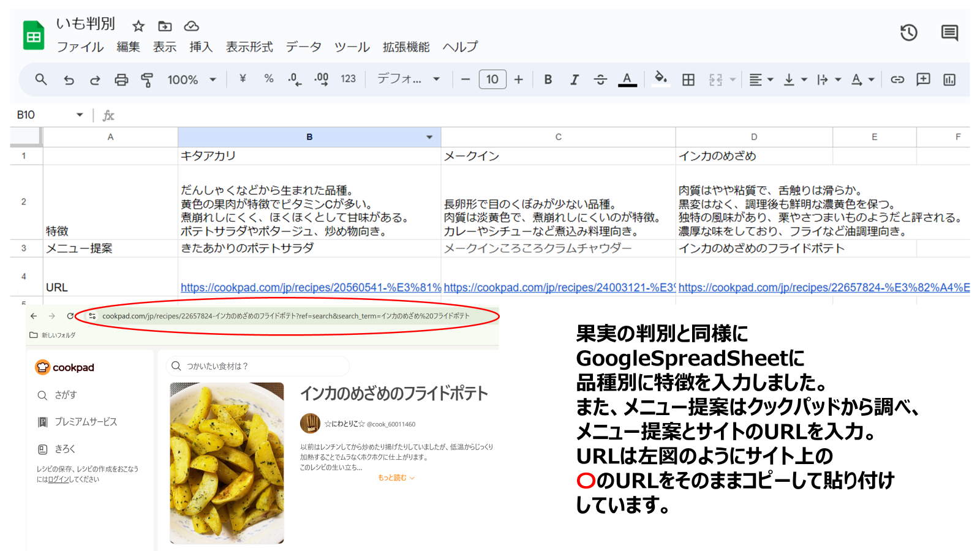Screen dimensions: 980x551
Task: Open horizontal align dropdown
Action: (x=761, y=80)
